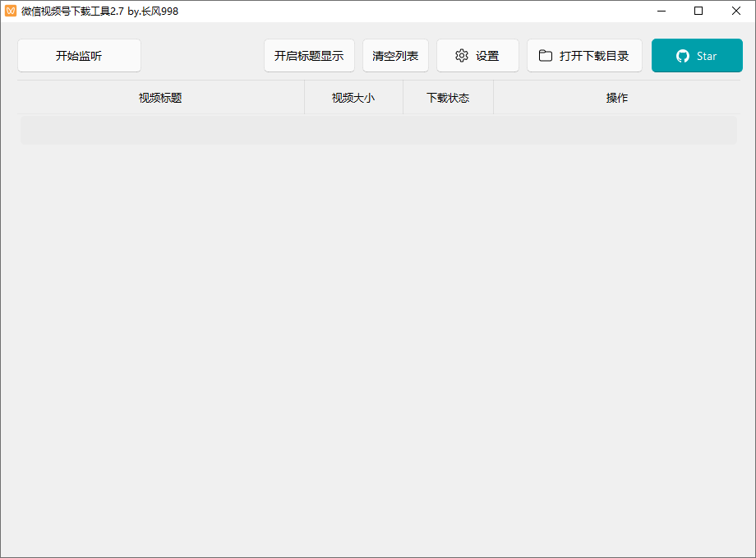Image resolution: width=756 pixels, height=558 pixels.
Task: Click the empty list row
Action: coord(379,130)
